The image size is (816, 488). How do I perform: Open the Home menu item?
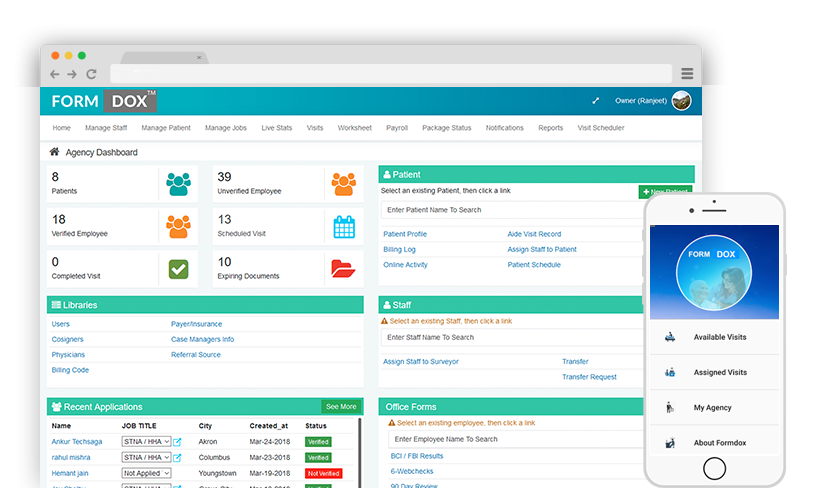[x=61, y=128]
